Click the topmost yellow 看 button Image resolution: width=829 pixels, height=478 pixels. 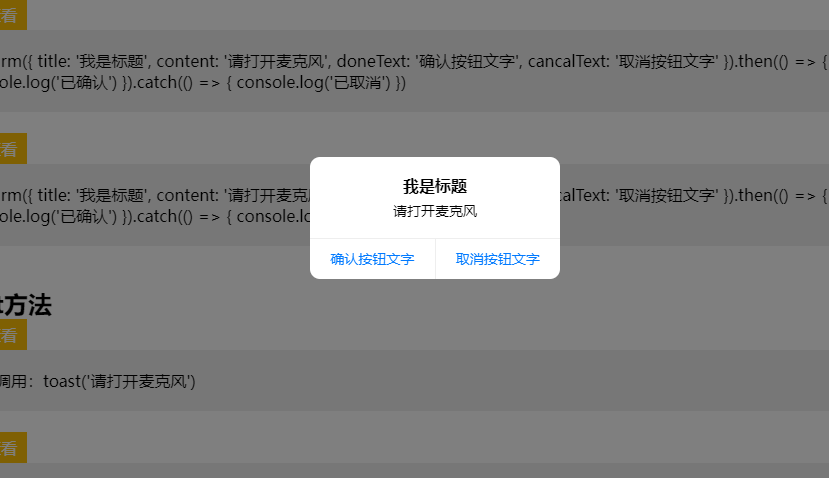13,15
